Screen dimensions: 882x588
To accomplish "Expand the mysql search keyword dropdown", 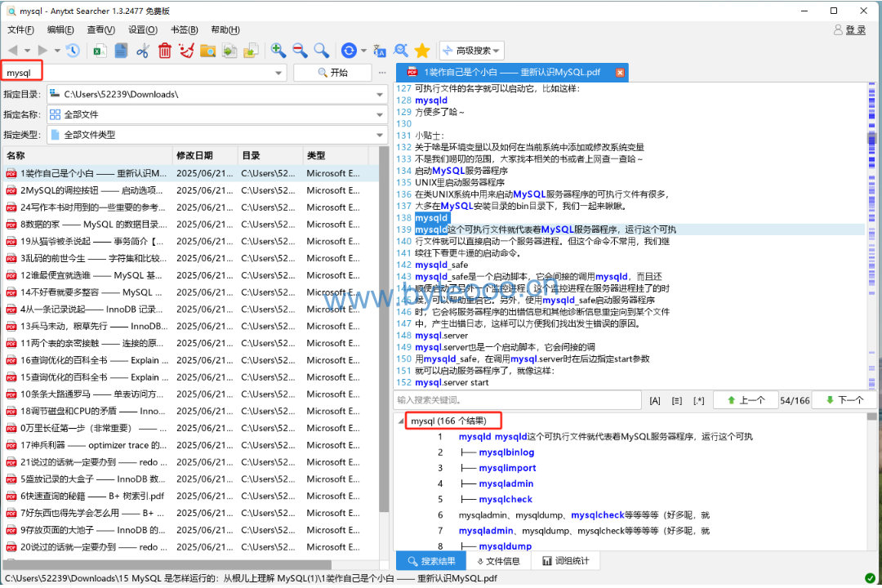I will (278, 73).
